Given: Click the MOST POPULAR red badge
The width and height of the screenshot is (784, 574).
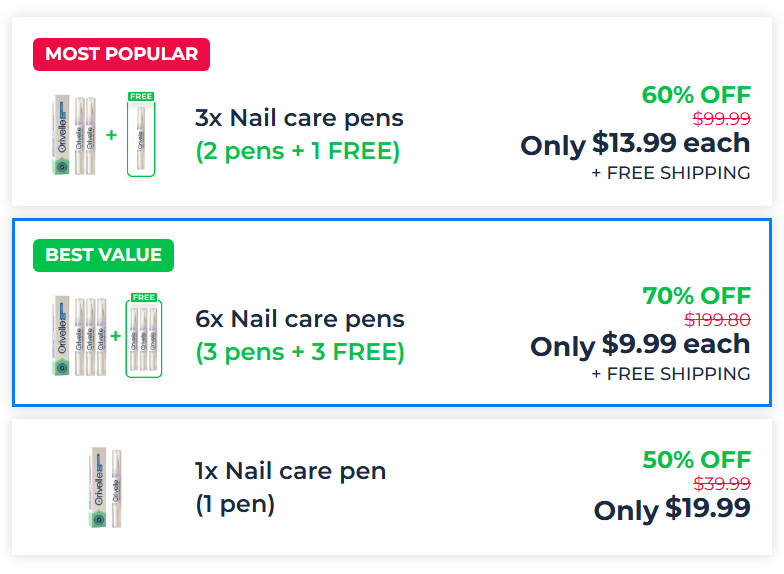Looking at the screenshot, I should (x=121, y=54).
